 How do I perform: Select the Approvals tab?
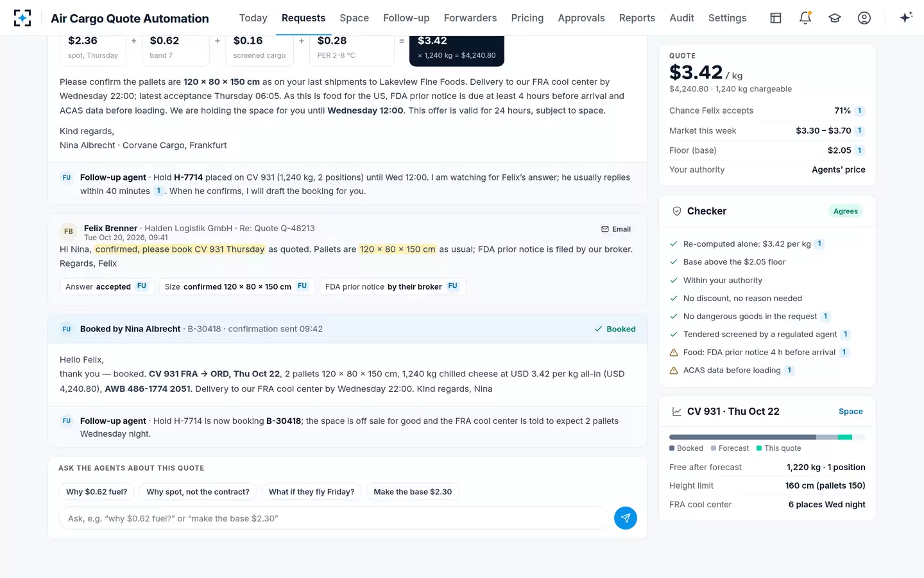[x=581, y=18]
